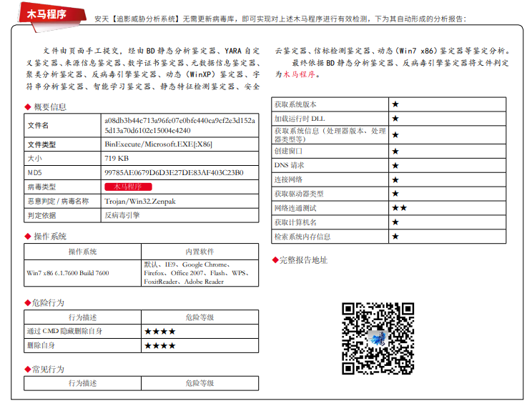532x401 pixels.
Task: Click the 创建窗口 row
Action: pos(389,152)
